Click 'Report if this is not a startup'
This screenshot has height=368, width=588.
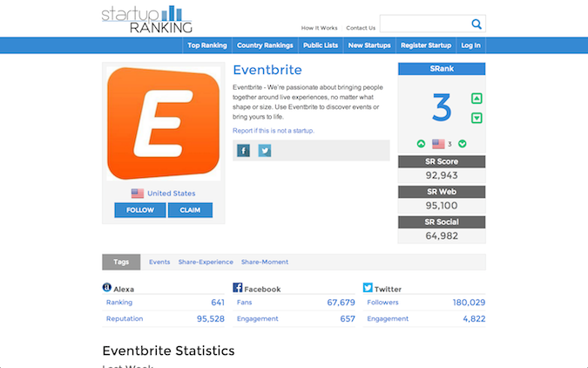(274, 131)
